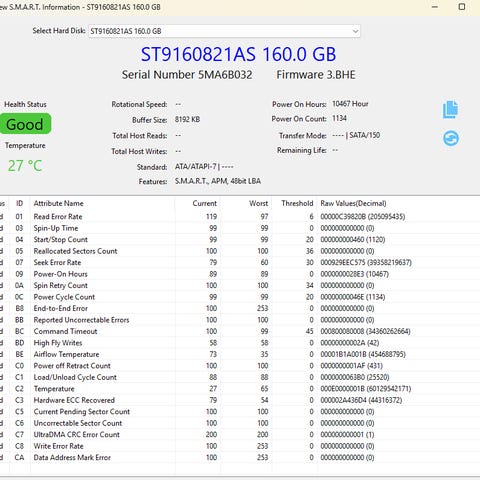The image size is (480, 480).
Task: Select the Command Timeout row
Action: pos(240,331)
